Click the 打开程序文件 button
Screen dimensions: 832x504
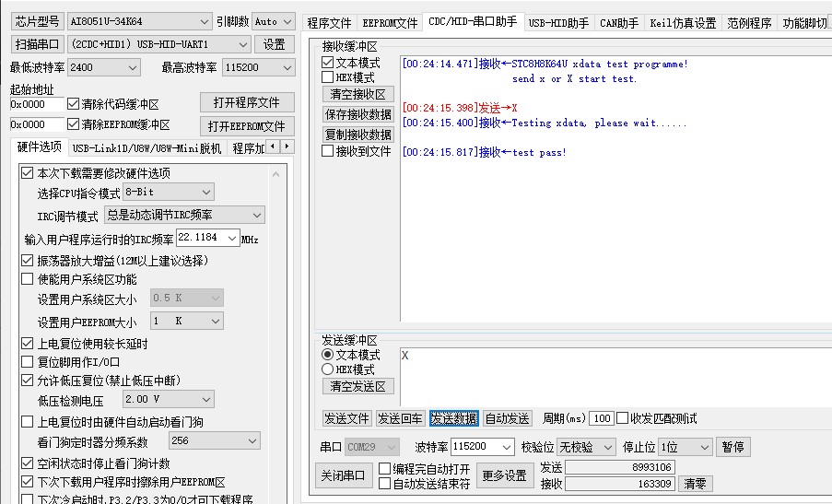pos(247,102)
